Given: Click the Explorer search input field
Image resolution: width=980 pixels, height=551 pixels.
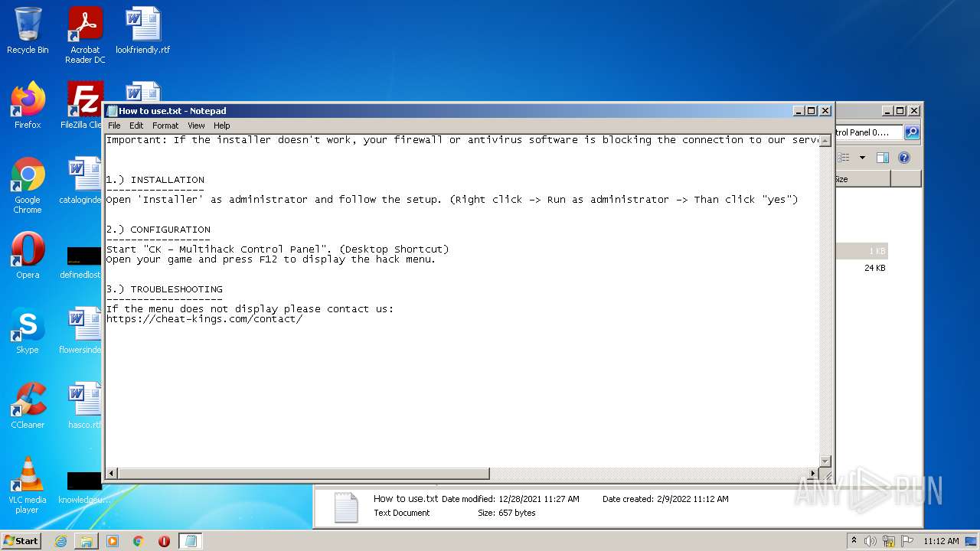Looking at the screenshot, I should 869,132.
